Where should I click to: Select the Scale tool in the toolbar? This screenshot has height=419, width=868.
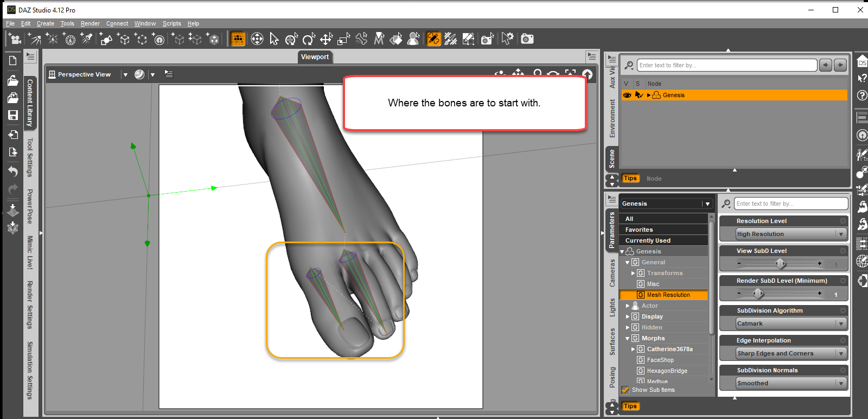pos(343,39)
